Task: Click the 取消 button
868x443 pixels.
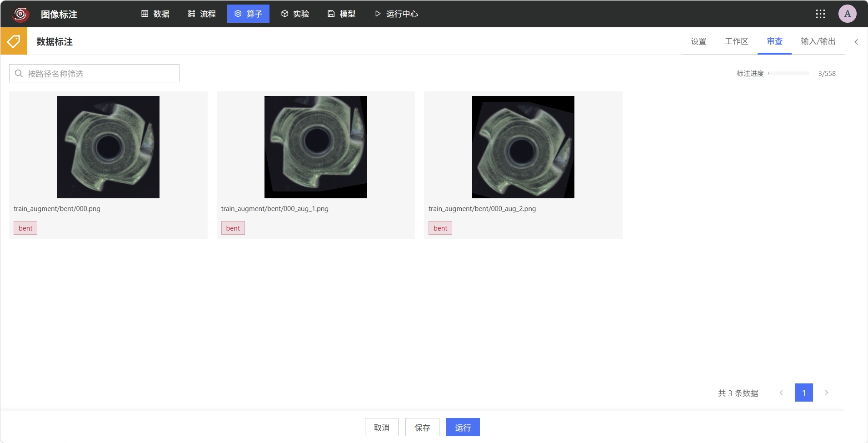Action: coord(382,427)
